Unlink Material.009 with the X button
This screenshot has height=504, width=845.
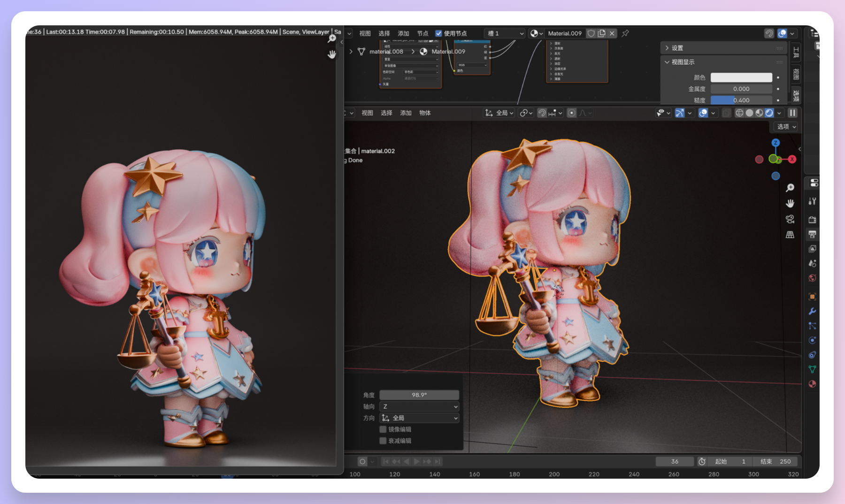tap(612, 33)
